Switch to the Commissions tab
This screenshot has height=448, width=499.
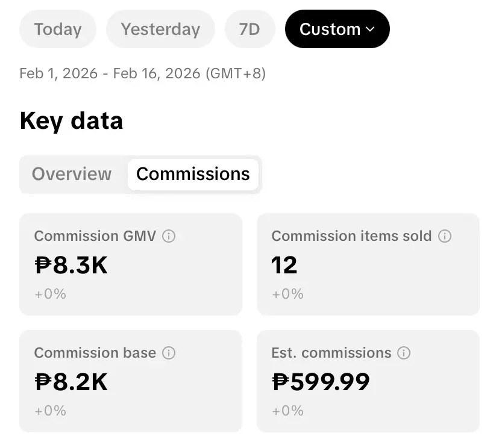click(x=193, y=174)
